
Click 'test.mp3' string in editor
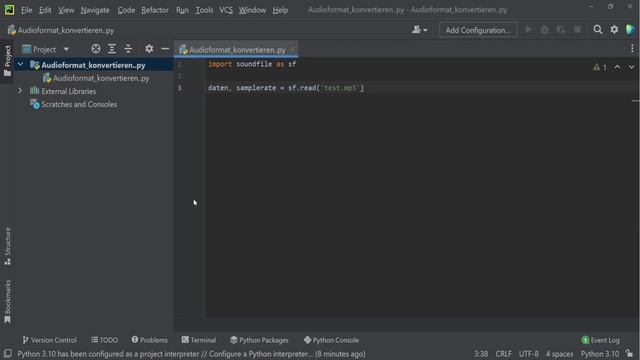click(340, 88)
